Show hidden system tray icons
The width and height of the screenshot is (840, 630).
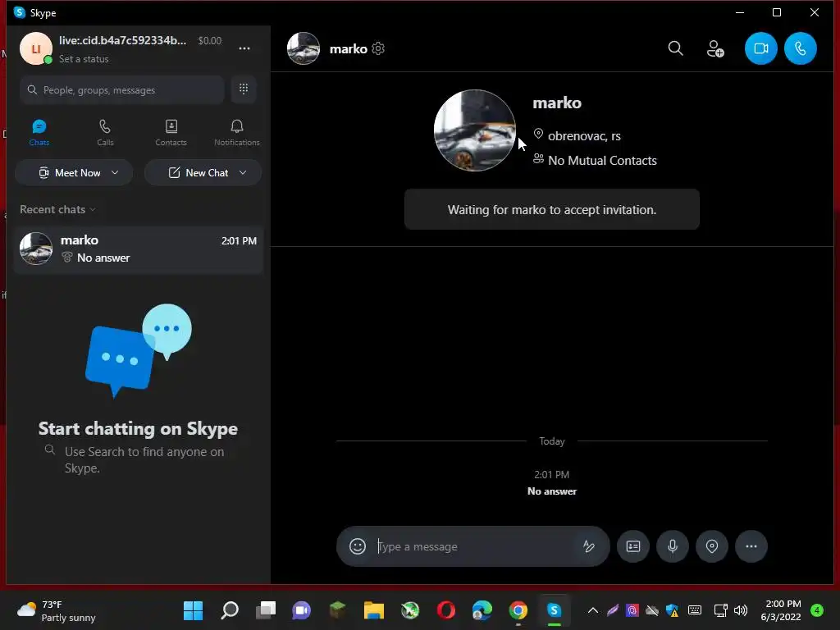tap(593, 610)
